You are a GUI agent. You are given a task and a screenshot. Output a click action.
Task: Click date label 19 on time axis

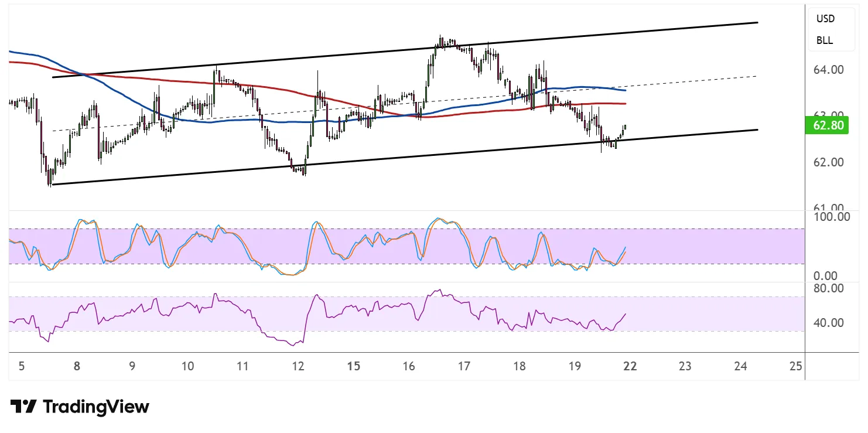pos(575,367)
